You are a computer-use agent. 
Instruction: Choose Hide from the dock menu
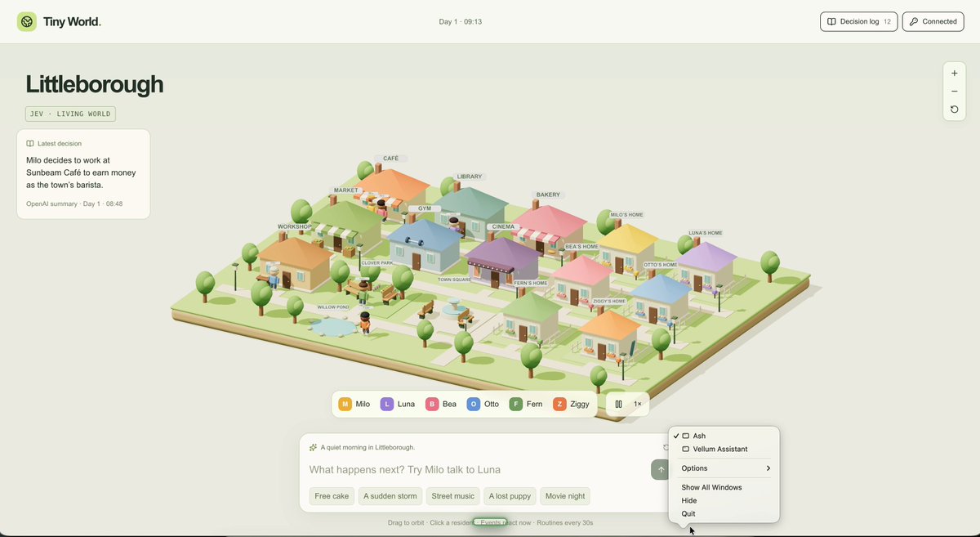[724, 500]
